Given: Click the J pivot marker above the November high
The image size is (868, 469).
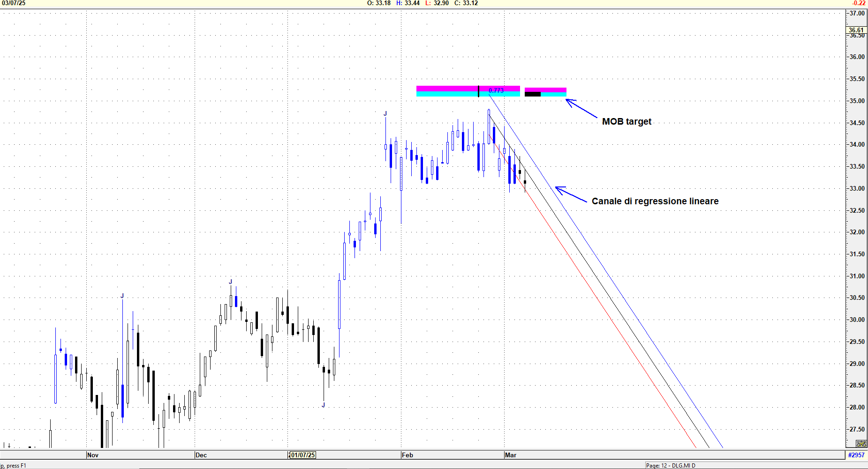Looking at the screenshot, I should tap(122, 296).
